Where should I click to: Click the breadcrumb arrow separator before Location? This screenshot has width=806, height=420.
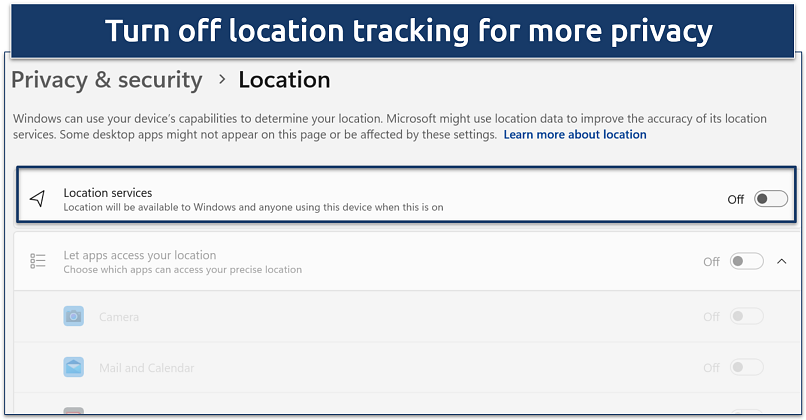tap(220, 80)
